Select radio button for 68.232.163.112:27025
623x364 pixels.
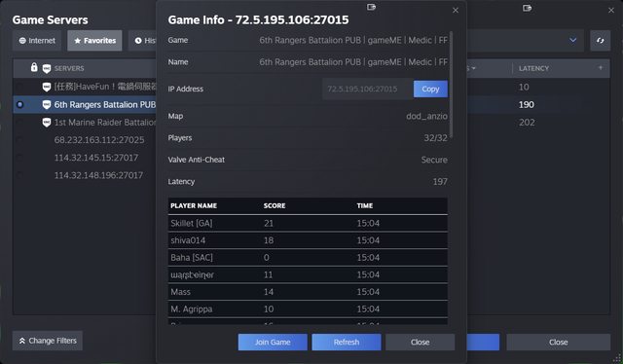[19, 140]
